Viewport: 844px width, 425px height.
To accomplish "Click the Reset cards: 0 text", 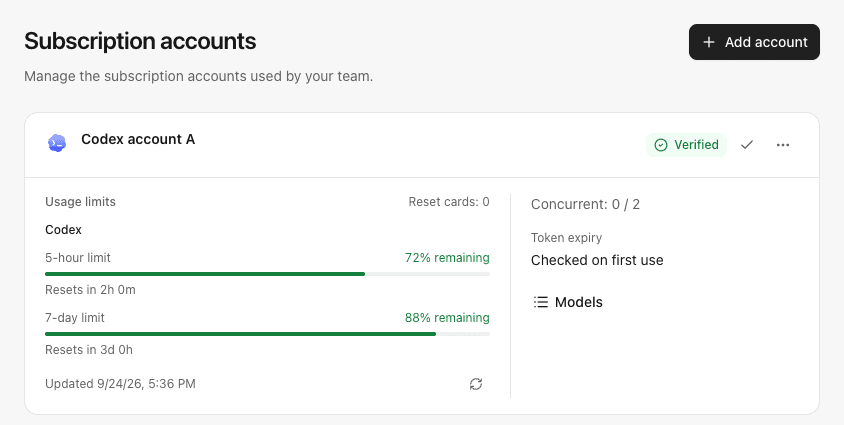I will tap(449, 202).
